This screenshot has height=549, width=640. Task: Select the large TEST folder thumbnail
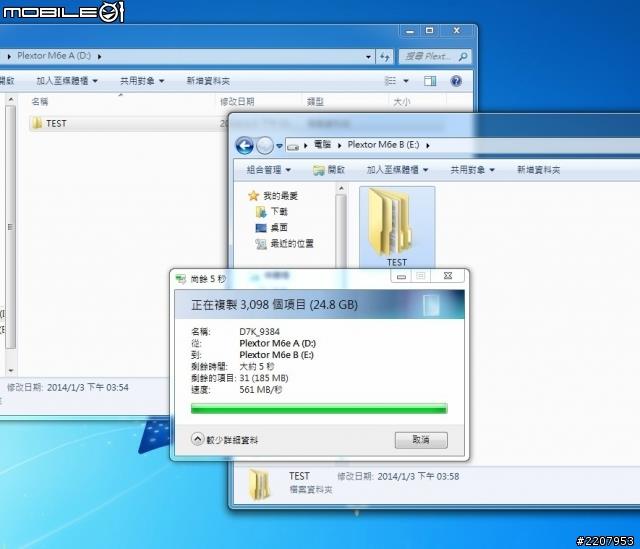[x=397, y=227]
